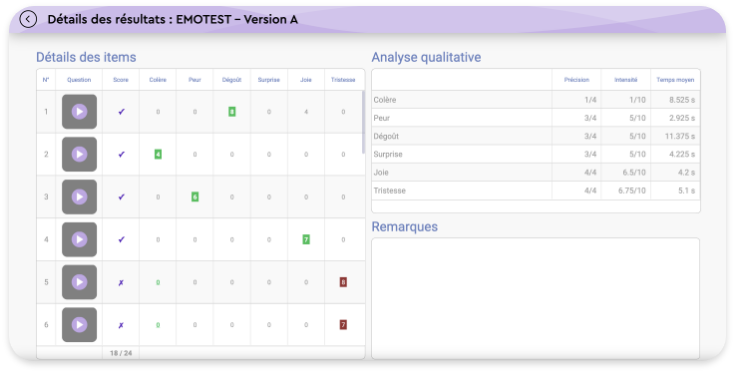Select the green Colère badge in row 2
This screenshot has width=735, height=373.
pos(158,154)
